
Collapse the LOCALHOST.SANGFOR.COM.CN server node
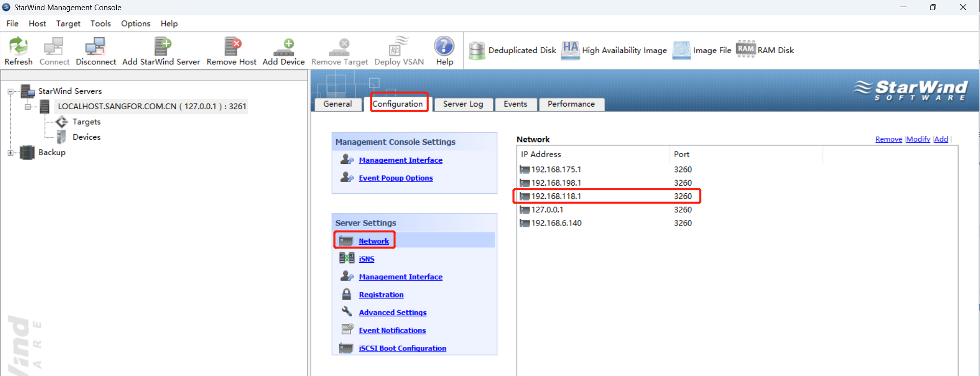click(x=28, y=107)
